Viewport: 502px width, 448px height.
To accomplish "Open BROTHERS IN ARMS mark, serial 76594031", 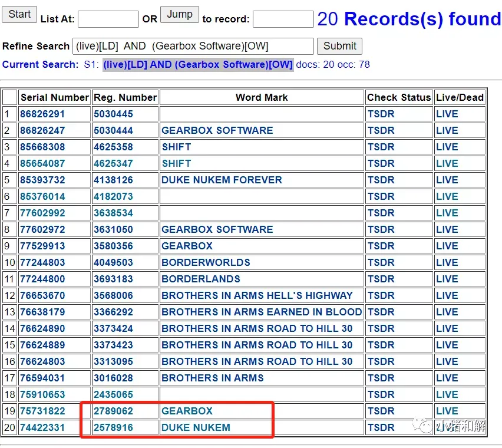I will 212,378.
